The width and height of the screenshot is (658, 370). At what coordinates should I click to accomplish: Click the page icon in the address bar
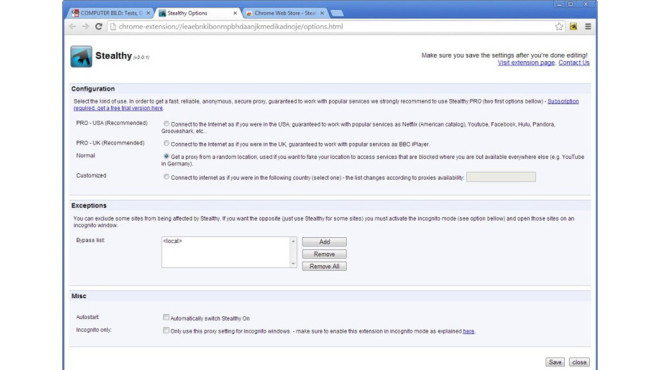click(x=112, y=26)
